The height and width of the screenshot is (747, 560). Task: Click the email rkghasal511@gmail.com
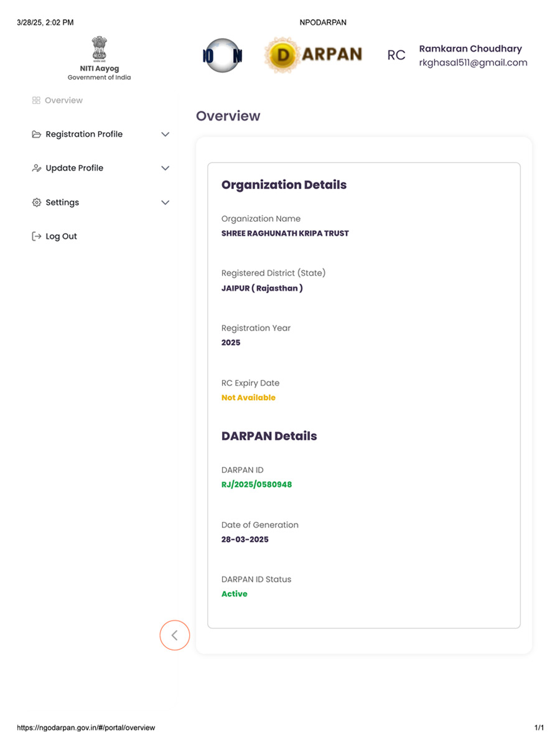pyautogui.click(x=473, y=62)
